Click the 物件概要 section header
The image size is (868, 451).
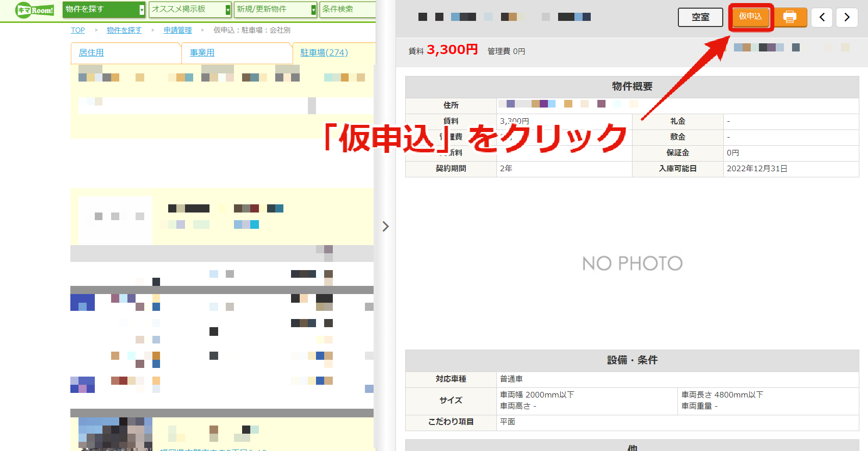[x=632, y=87]
